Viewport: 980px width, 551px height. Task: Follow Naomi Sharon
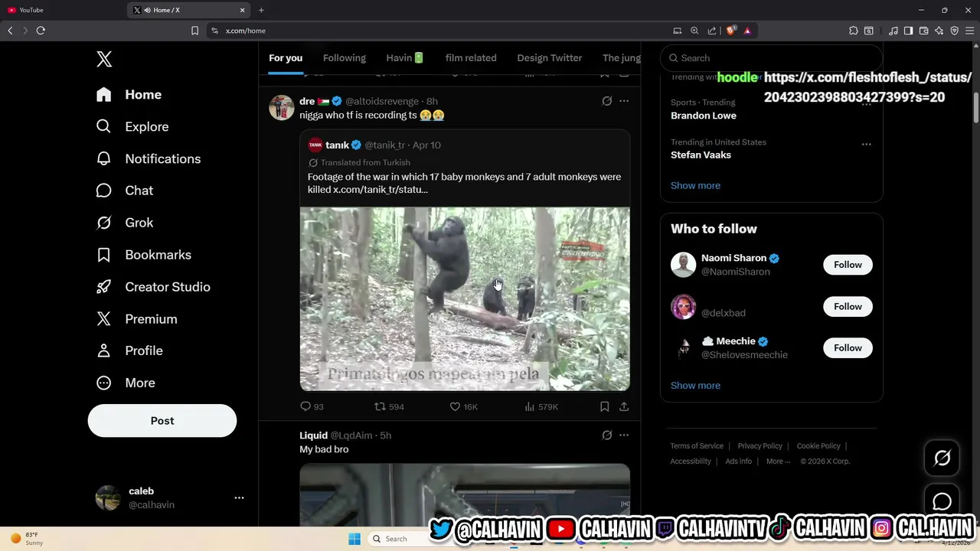[848, 265]
